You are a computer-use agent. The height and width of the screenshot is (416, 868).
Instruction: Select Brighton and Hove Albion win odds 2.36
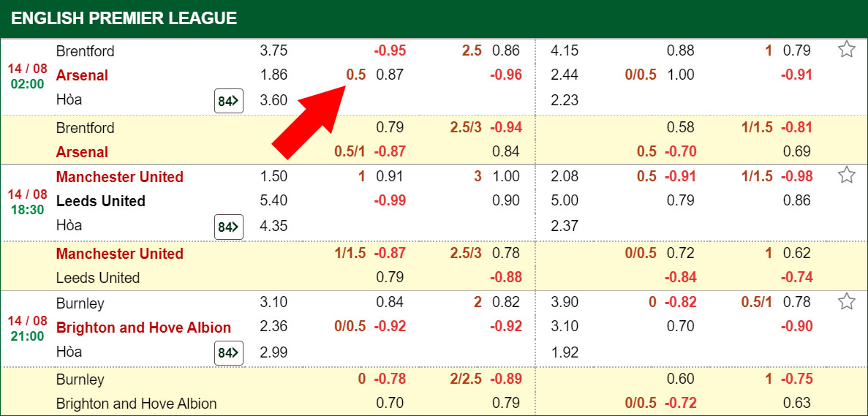tap(273, 326)
